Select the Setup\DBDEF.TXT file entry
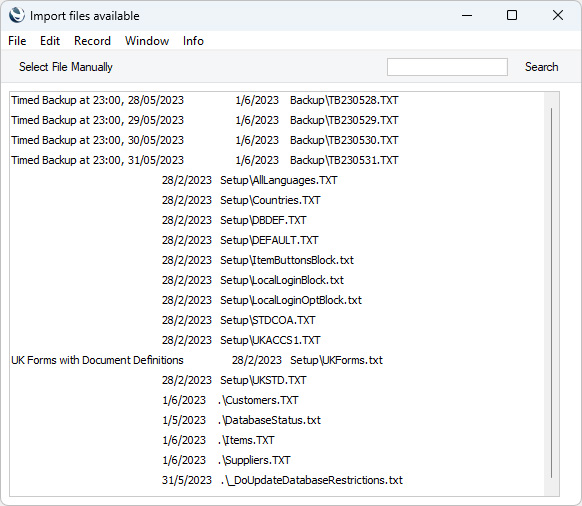 point(277,220)
